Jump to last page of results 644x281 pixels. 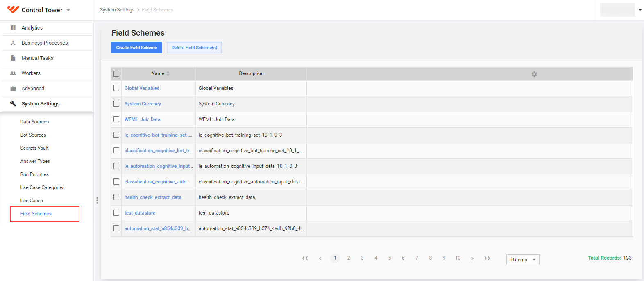coord(487,258)
